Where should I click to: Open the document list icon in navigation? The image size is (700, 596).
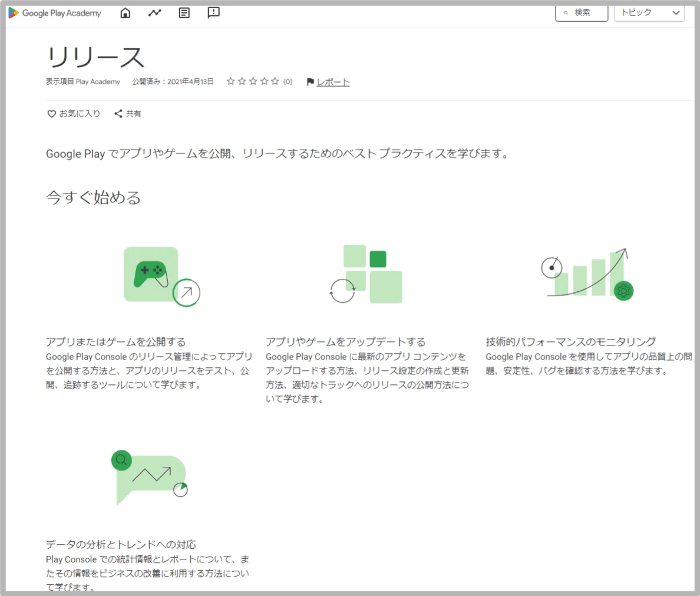(x=184, y=13)
